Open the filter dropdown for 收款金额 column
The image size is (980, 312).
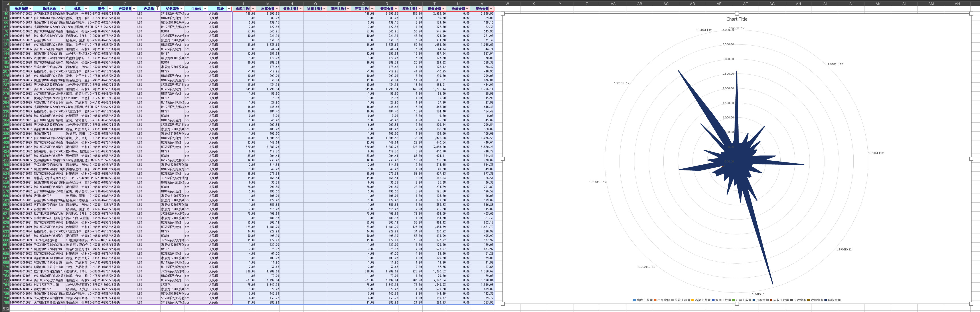point(467,8)
